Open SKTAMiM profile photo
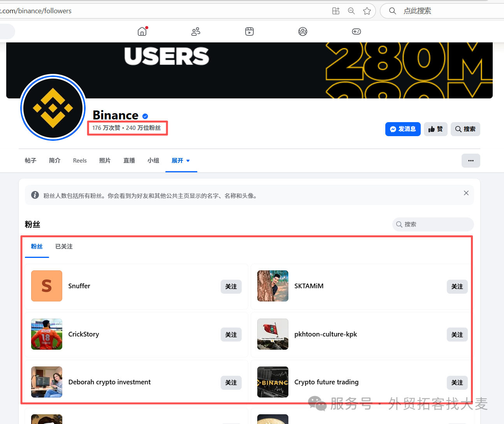 click(x=273, y=286)
